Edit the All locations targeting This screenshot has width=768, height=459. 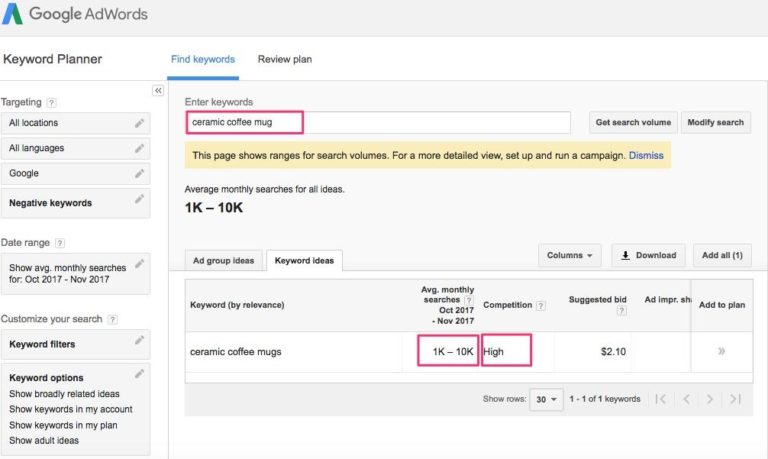(140, 123)
